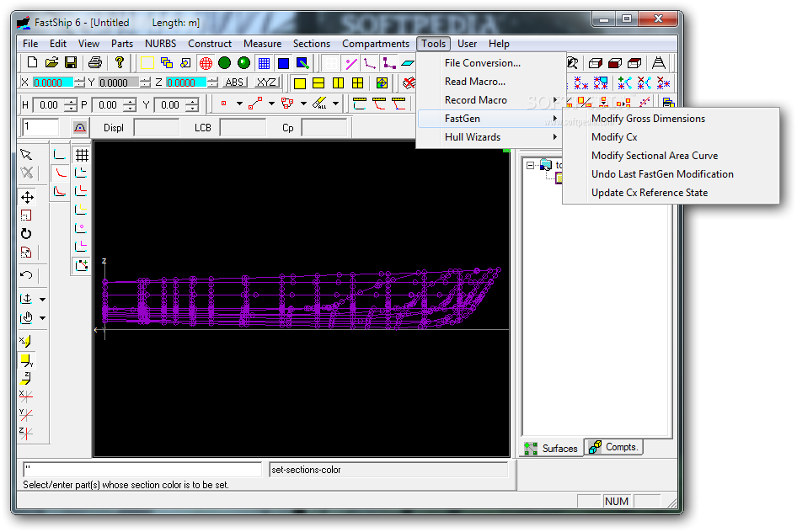Select the four-pane viewport layout icon
Screen dimensions: 797x532
coord(358,82)
